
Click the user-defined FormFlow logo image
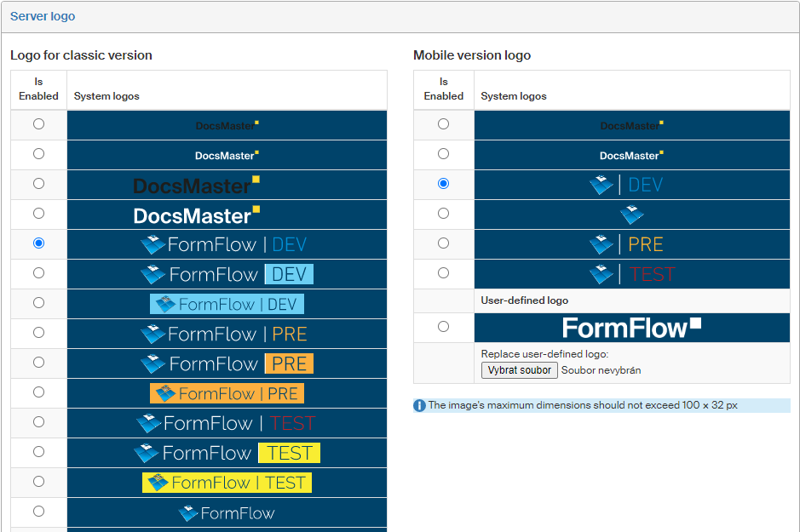[x=631, y=328]
